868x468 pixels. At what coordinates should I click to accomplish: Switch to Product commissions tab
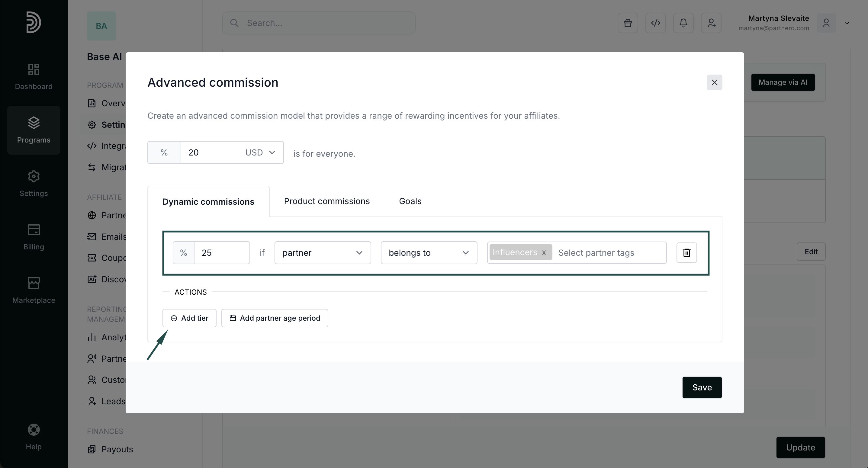tap(326, 201)
